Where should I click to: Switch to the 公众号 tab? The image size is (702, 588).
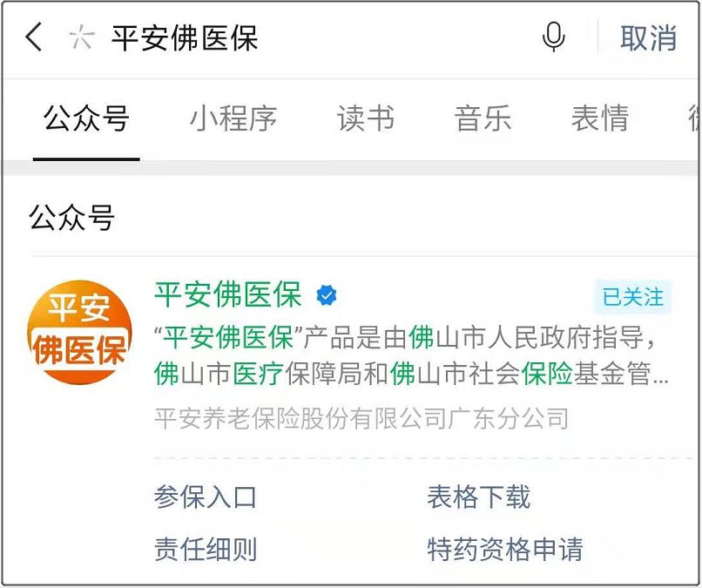tap(86, 119)
